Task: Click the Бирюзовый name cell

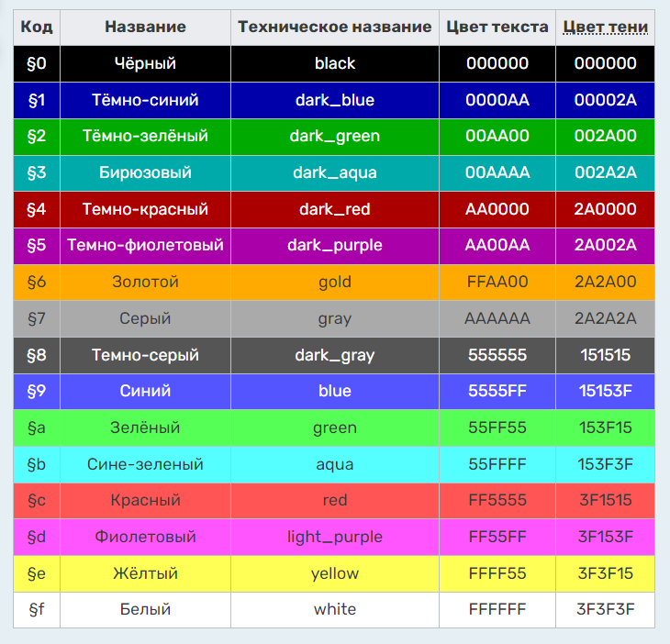Action: pos(145,173)
